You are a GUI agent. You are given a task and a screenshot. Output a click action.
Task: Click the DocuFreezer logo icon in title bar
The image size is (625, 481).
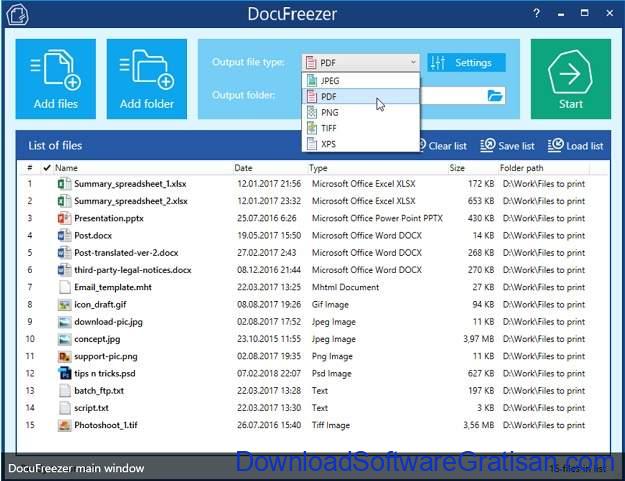[x=17, y=14]
